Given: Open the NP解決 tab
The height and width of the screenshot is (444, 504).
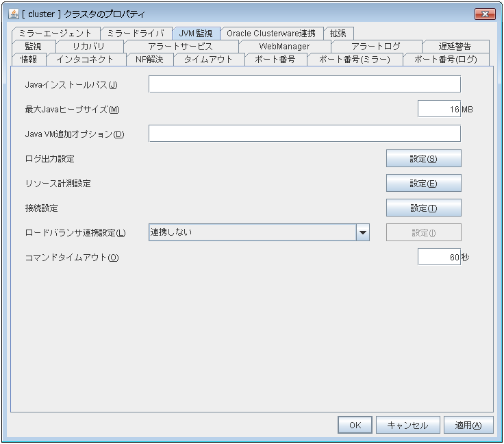Looking at the screenshot, I should click(149, 60).
